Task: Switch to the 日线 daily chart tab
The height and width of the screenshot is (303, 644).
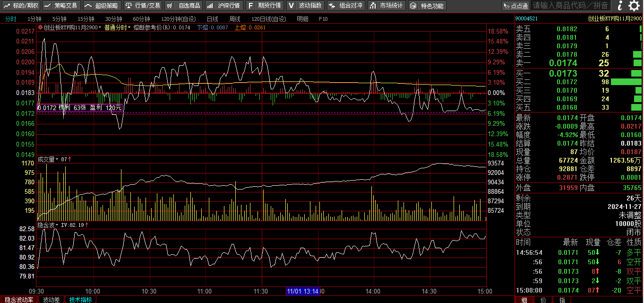Action: [x=212, y=19]
